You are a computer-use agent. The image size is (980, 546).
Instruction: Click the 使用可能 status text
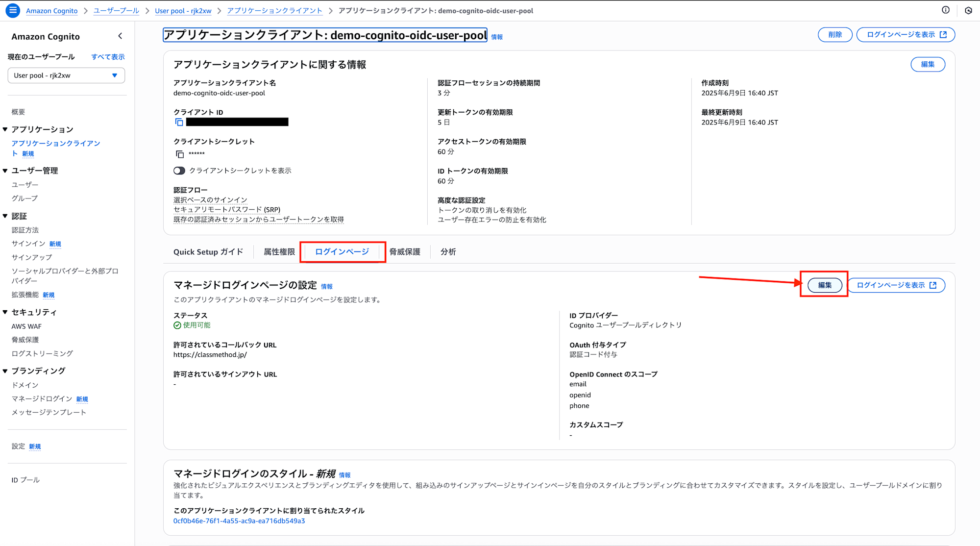click(196, 325)
